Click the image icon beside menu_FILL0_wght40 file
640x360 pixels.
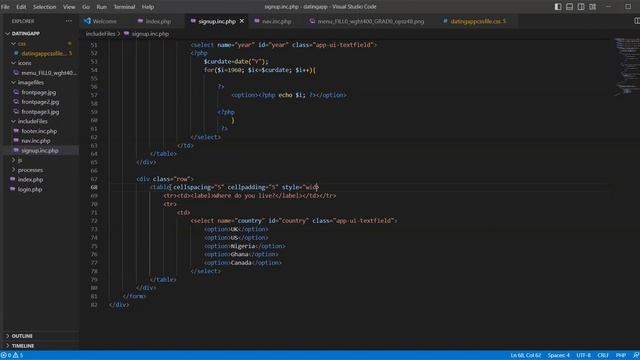(16, 73)
